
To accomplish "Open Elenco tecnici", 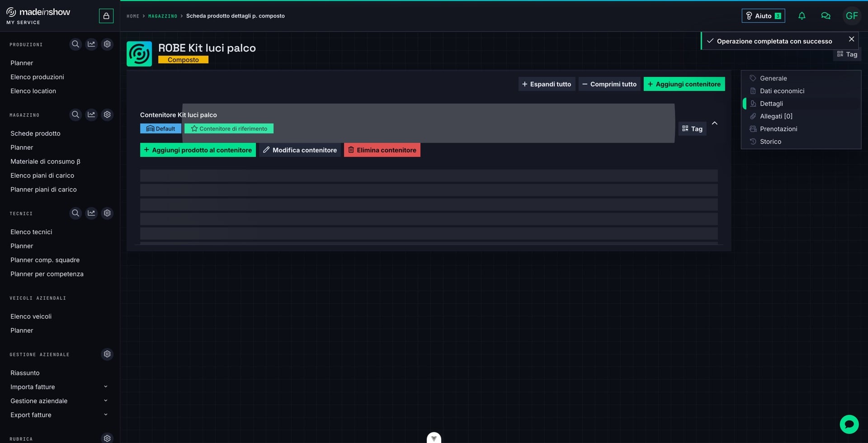I will point(31,232).
